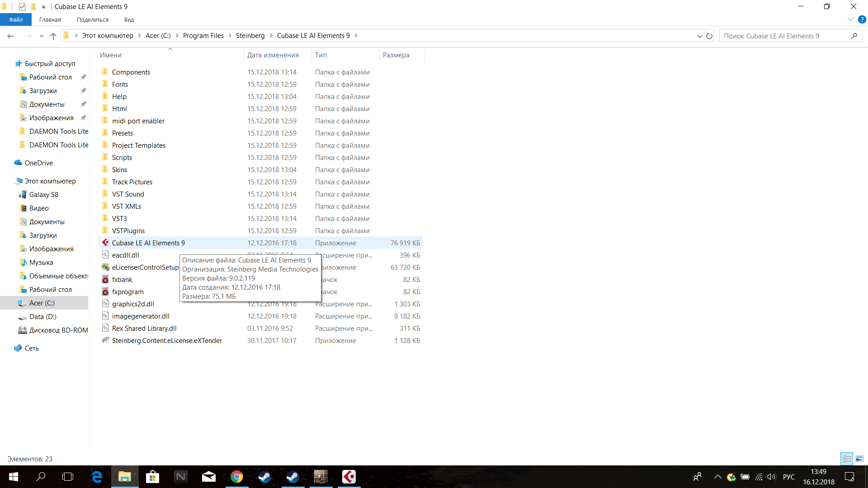Switch to large icons view mode

point(859,459)
